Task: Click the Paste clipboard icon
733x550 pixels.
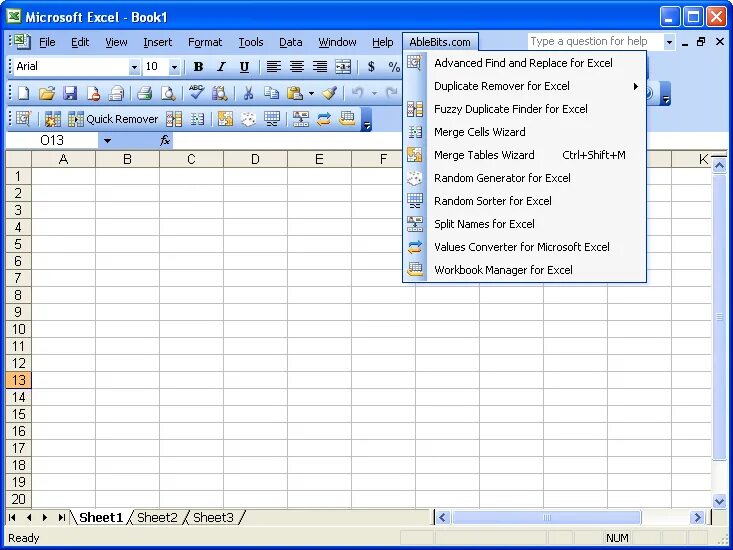Action: (295, 93)
